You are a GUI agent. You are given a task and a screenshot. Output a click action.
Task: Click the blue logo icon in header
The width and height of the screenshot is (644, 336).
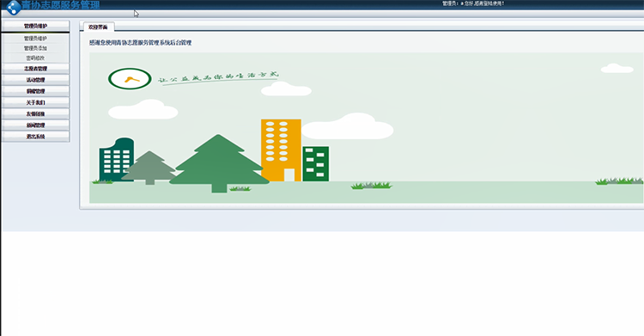14,8
